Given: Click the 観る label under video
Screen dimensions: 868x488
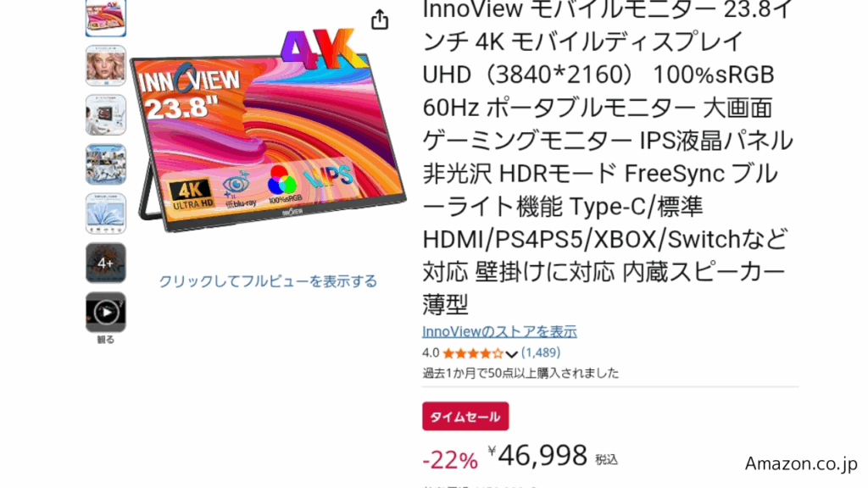Looking at the screenshot, I should 106,340.
